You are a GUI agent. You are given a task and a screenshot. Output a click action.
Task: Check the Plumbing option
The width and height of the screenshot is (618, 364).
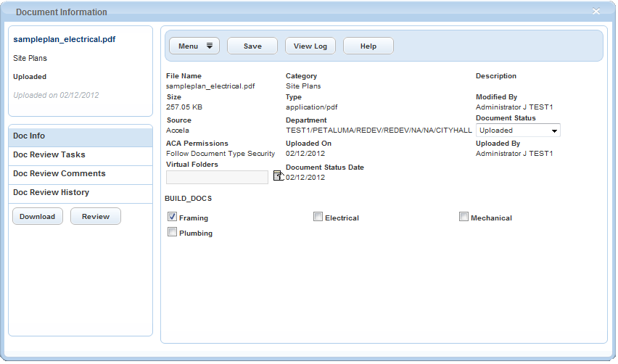[173, 233]
